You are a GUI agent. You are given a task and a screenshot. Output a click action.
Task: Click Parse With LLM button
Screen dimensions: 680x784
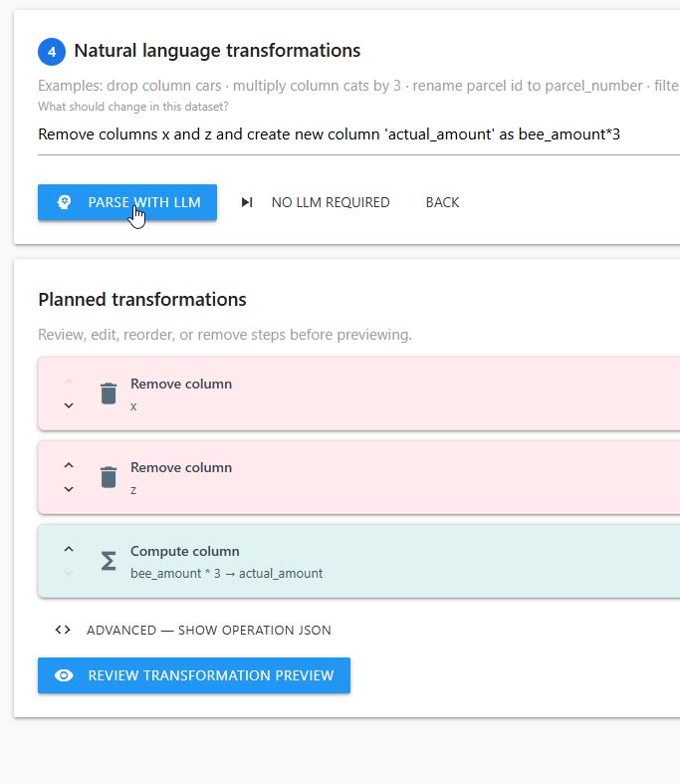click(x=127, y=202)
